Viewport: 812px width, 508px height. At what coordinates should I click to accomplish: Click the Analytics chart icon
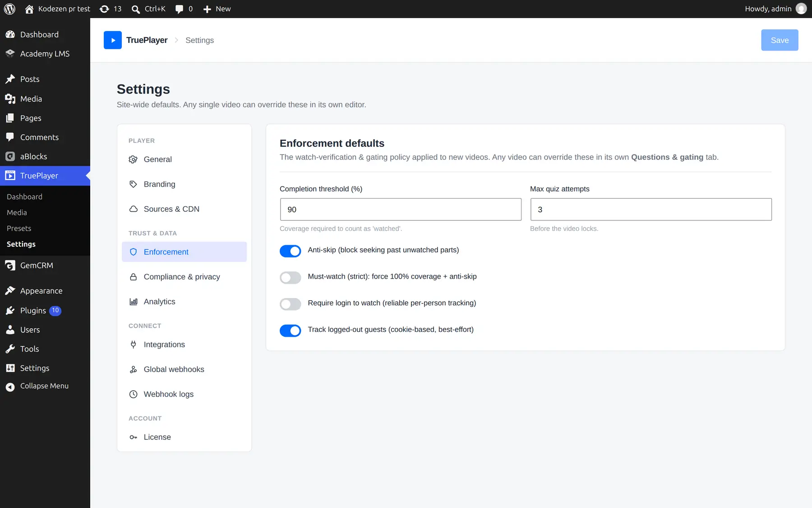pos(133,302)
